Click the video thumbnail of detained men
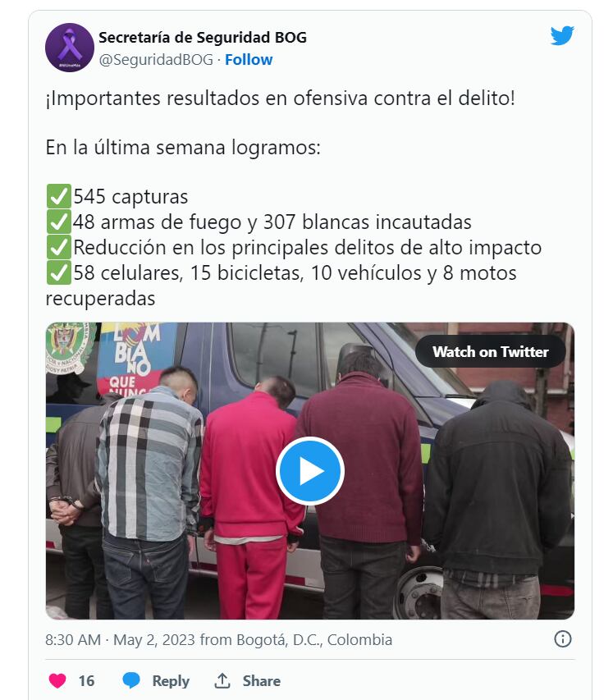The image size is (613, 700). [310, 470]
